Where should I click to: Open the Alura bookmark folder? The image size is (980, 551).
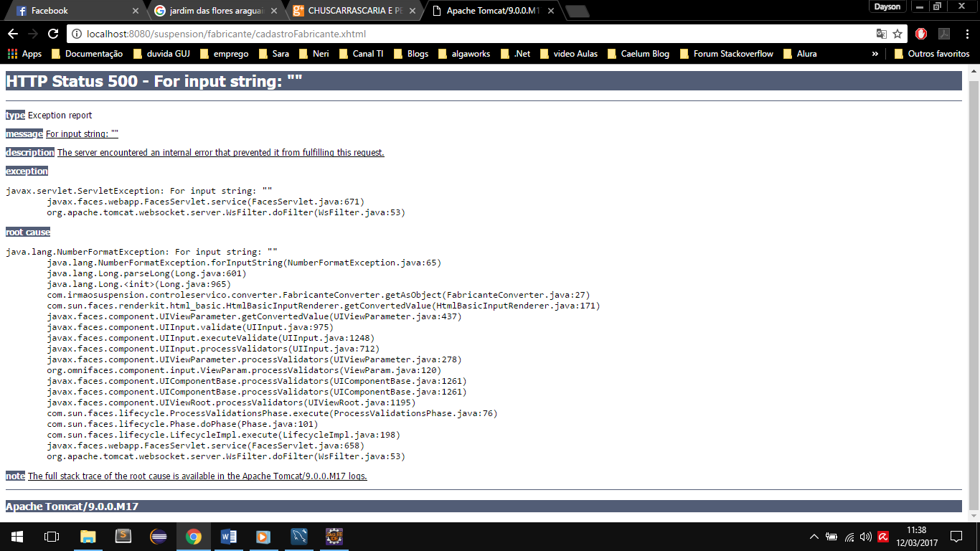800,54
